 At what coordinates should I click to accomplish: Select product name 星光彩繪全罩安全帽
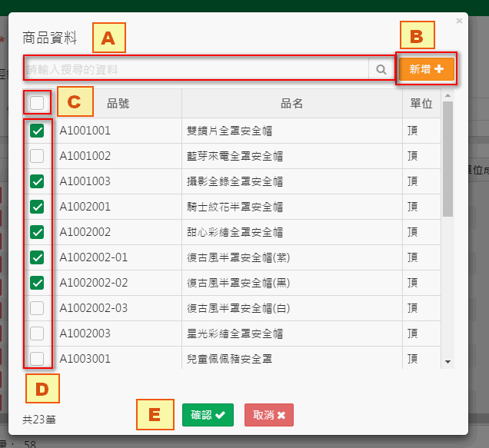235,334
